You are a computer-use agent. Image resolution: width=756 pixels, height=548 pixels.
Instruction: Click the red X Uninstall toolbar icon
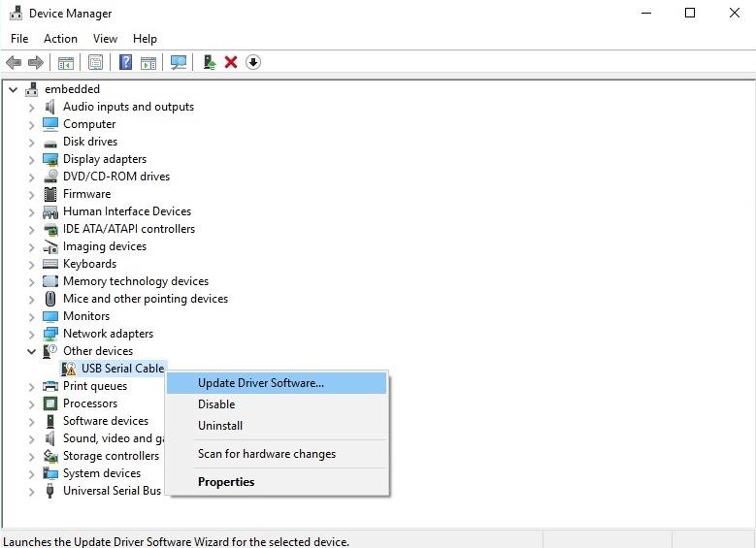coord(231,62)
